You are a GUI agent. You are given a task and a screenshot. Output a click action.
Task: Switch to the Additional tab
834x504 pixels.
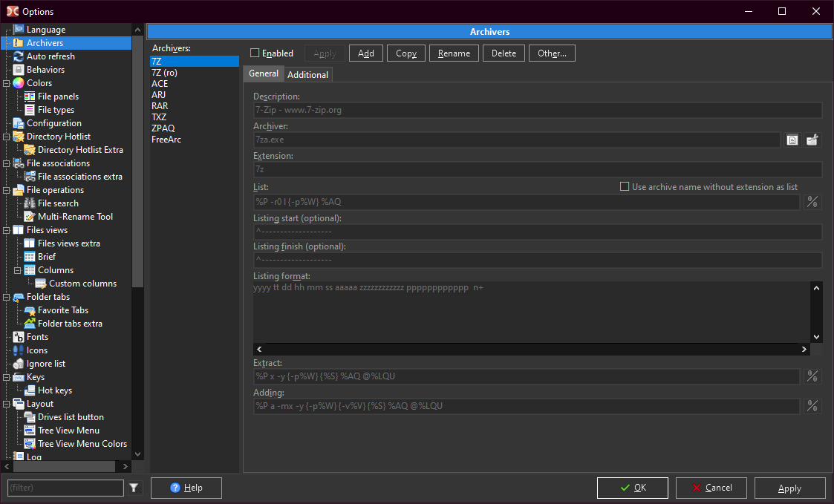[x=307, y=74]
